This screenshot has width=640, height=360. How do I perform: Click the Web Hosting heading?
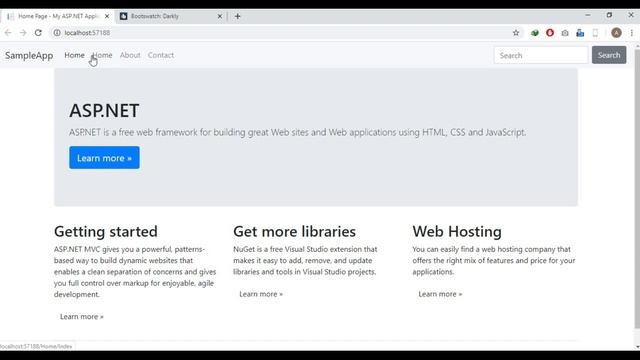pos(457,231)
